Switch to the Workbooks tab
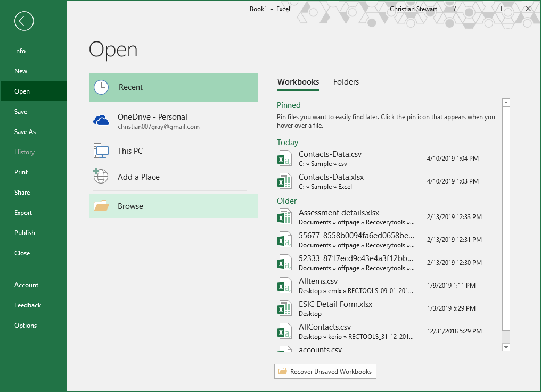 (x=298, y=82)
